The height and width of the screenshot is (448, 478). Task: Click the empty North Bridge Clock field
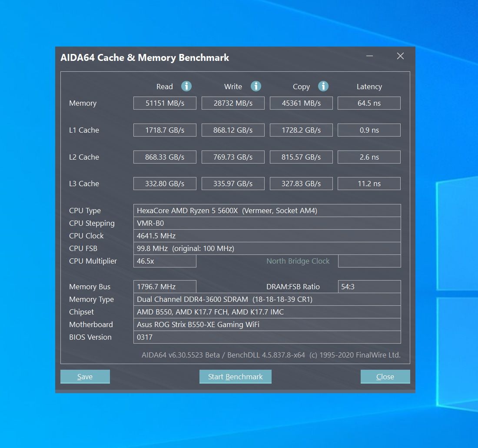pos(369,261)
